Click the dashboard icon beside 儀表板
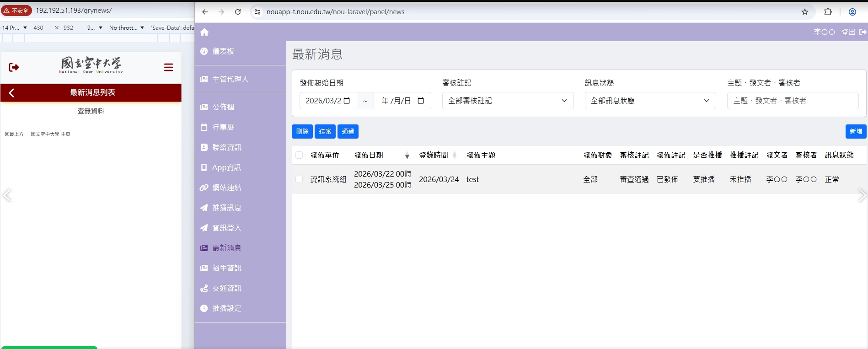This screenshot has width=868, height=349. tap(204, 51)
